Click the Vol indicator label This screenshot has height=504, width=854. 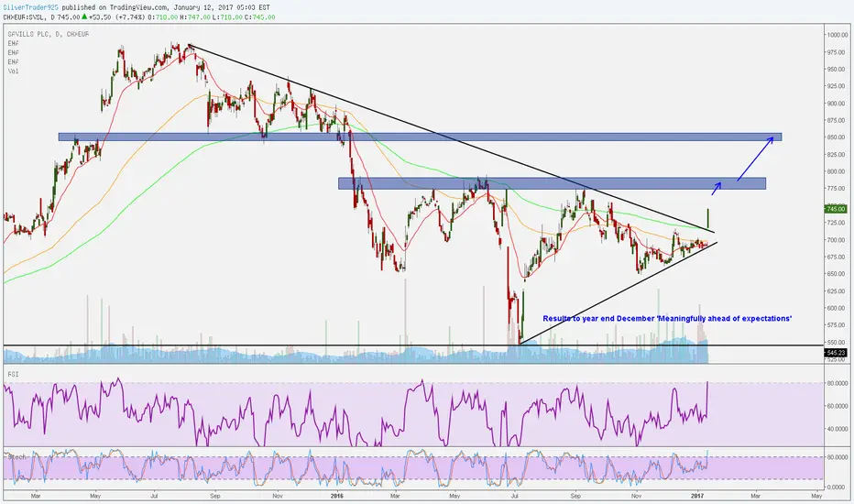[x=13, y=71]
